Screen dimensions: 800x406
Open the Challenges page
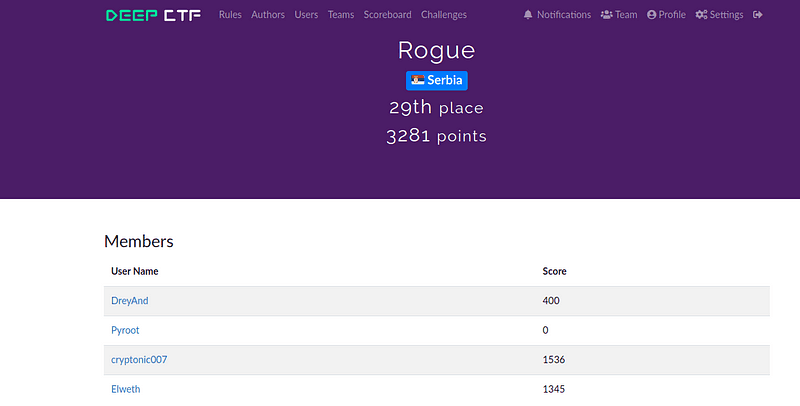pyautogui.click(x=444, y=15)
